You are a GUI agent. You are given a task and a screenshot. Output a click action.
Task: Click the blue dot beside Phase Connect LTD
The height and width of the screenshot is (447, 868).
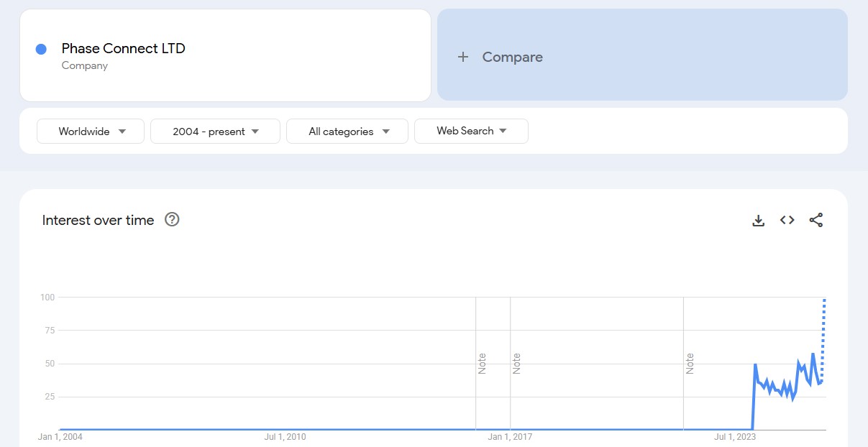(41, 49)
